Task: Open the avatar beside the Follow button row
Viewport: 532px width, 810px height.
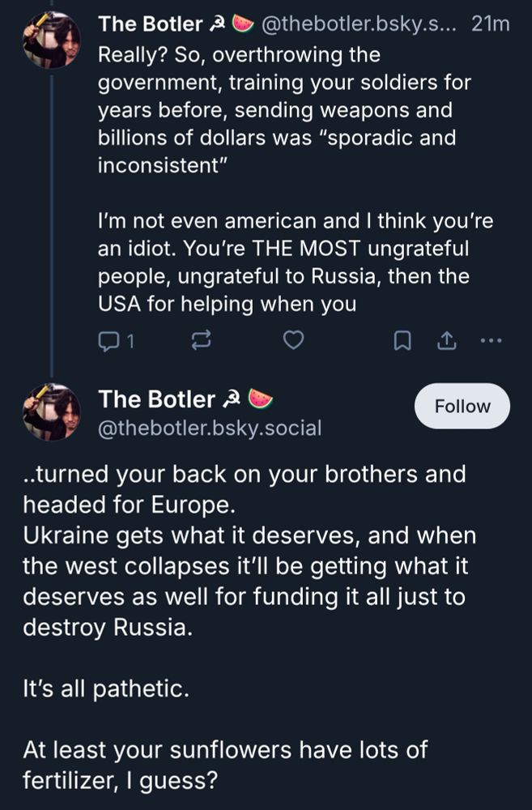Action: tap(51, 412)
